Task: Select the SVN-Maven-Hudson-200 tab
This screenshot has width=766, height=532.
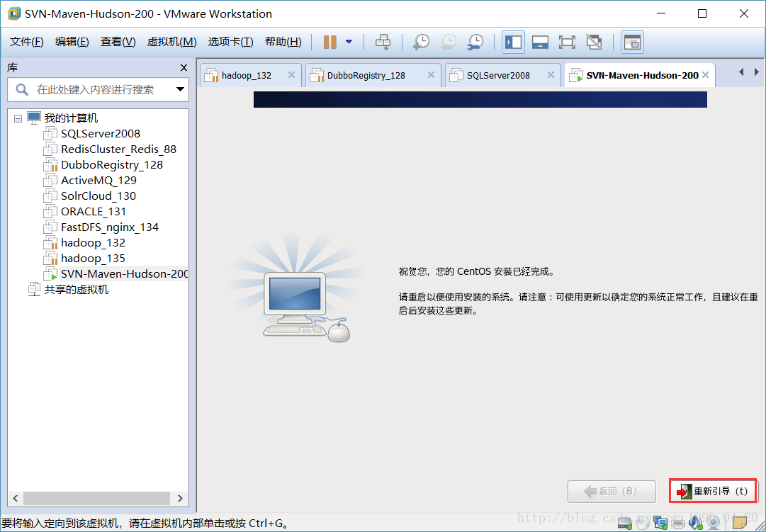Action: pyautogui.click(x=641, y=75)
